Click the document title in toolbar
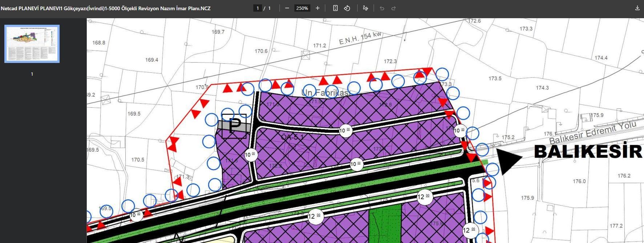Screen dimensions: 644x243 tap(105, 8)
